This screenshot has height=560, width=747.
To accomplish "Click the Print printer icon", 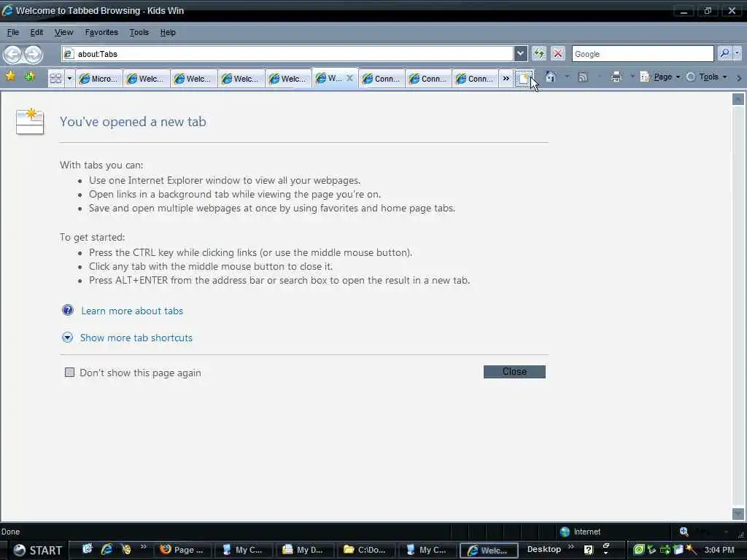I will pos(616,77).
